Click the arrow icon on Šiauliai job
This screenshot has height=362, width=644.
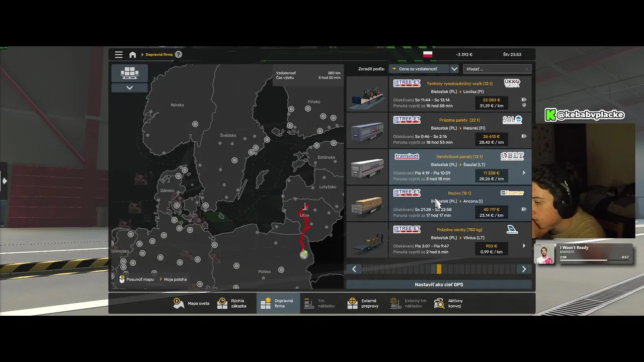pos(524,172)
